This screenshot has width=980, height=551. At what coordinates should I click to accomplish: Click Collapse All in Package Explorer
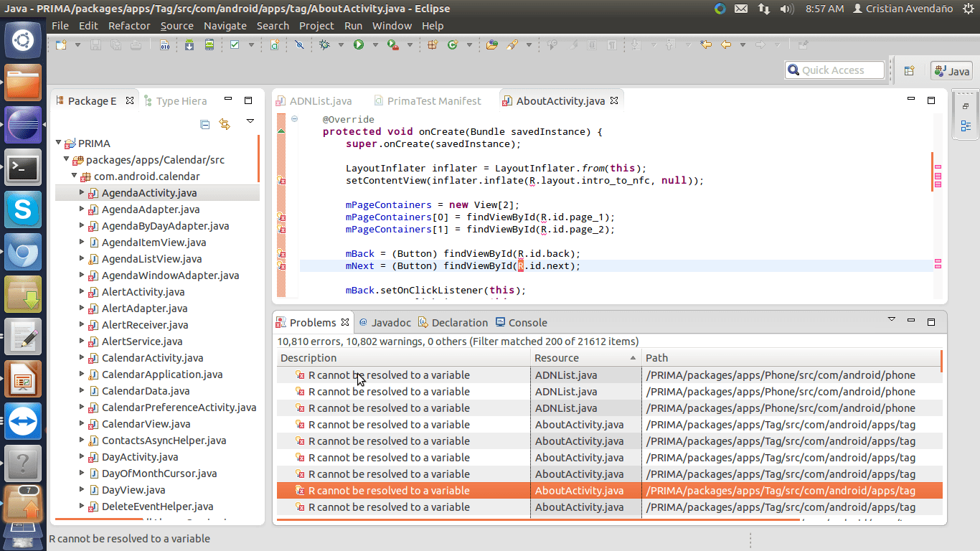tap(205, 124)
